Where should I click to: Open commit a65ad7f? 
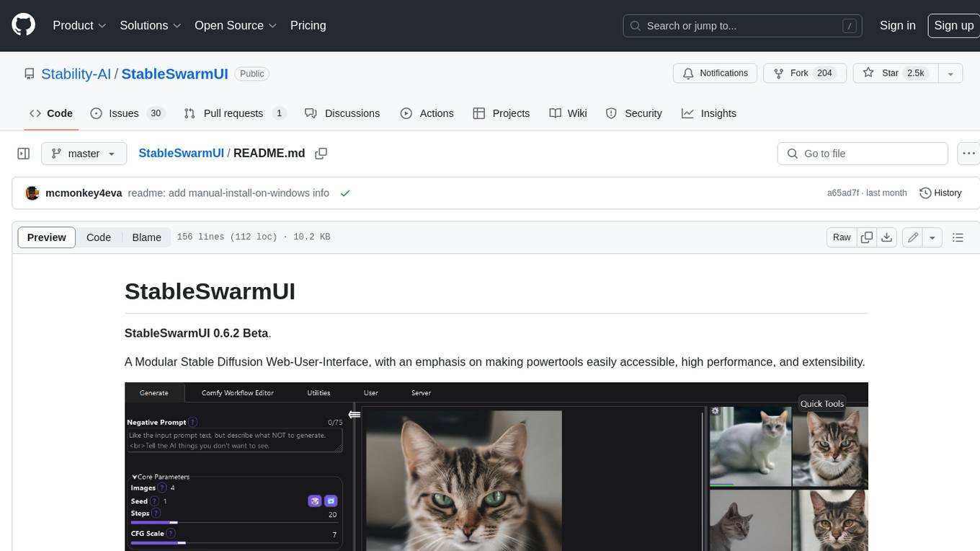(842, 193)
